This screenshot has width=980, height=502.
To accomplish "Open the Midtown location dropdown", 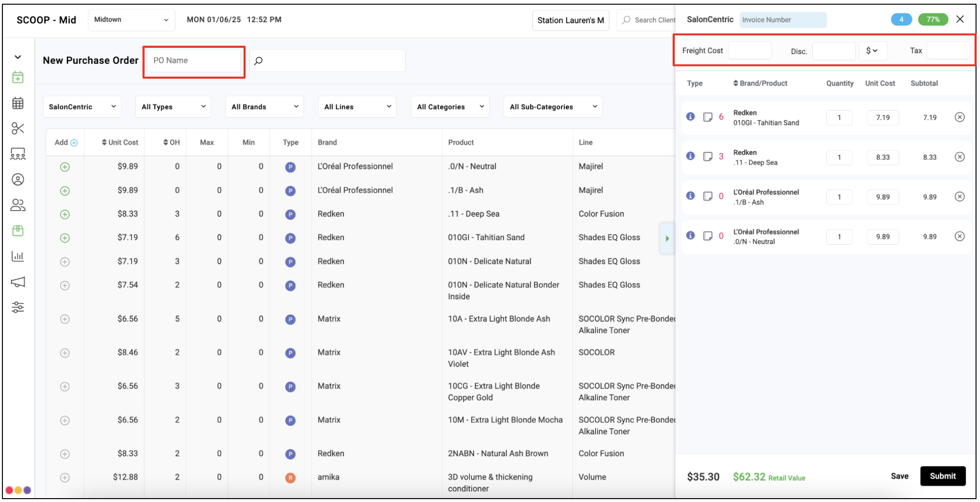I will 131,20.
